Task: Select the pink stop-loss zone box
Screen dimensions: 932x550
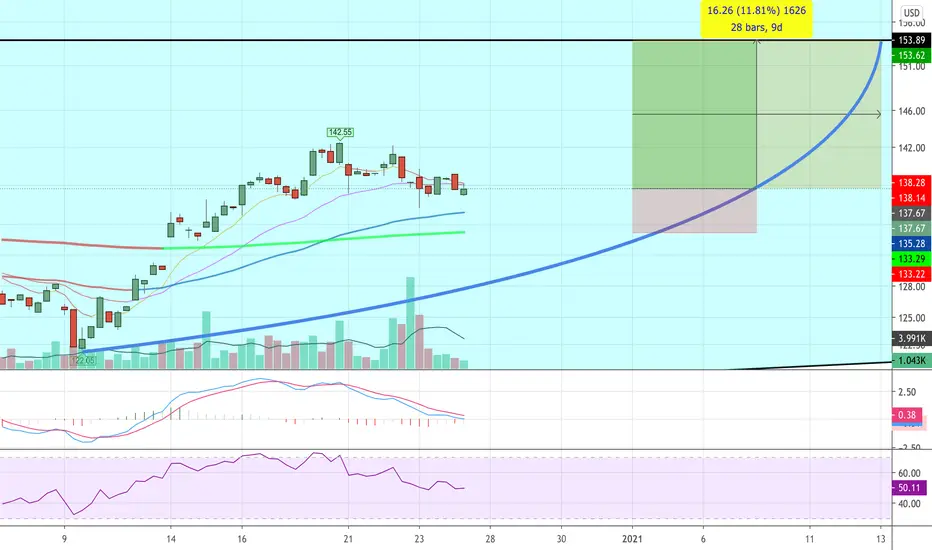Action: point(694,210)
